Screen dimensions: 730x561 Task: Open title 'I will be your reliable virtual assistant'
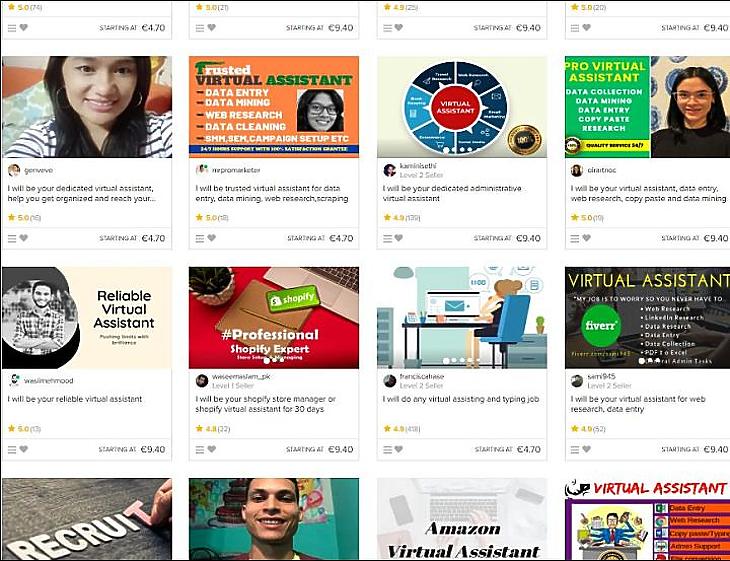(x=75, y=399)
